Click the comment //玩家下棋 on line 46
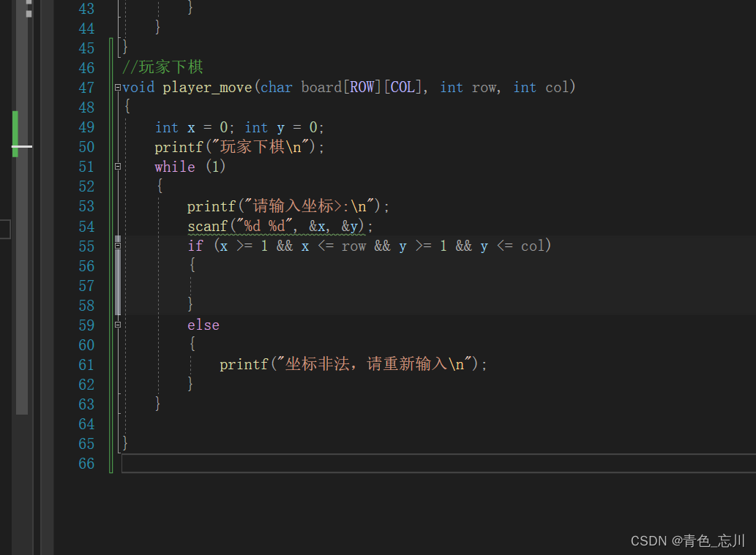Viewport: 756px width, 555px height. point(162,67)
